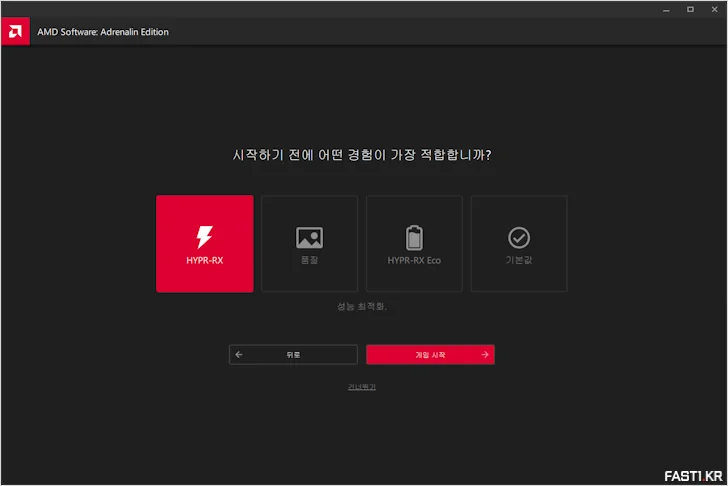Close the AMD Software window

[715, 10]
